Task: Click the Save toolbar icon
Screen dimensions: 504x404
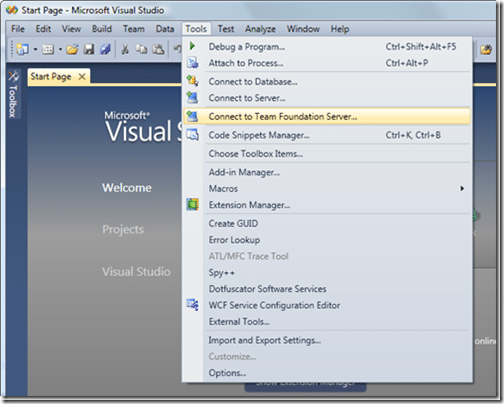Action: point(89,50)
